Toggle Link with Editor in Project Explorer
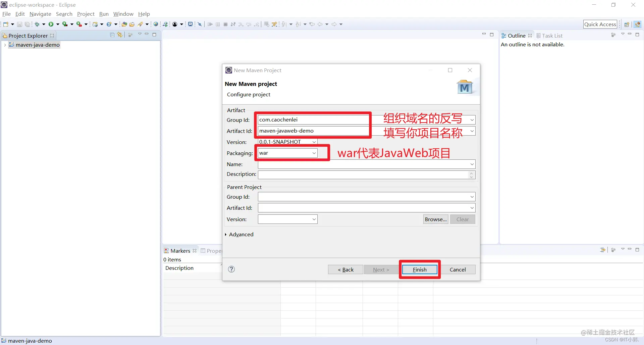 pyautogui.click(x=120, y=35)
